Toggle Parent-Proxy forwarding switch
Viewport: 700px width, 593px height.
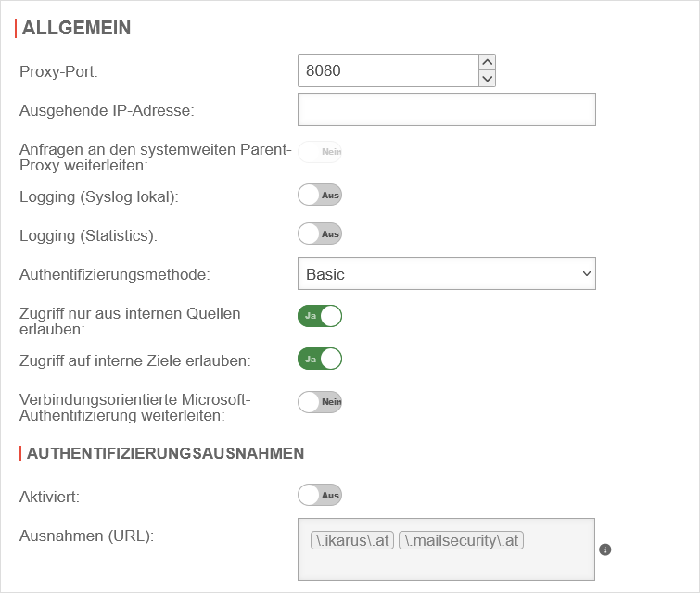(320, 152)
